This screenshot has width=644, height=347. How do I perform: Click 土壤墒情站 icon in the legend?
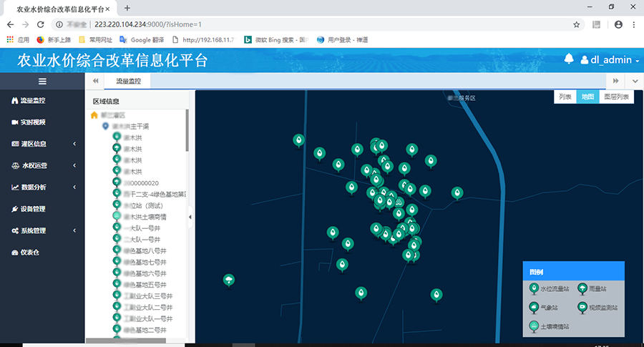[533, 326]
